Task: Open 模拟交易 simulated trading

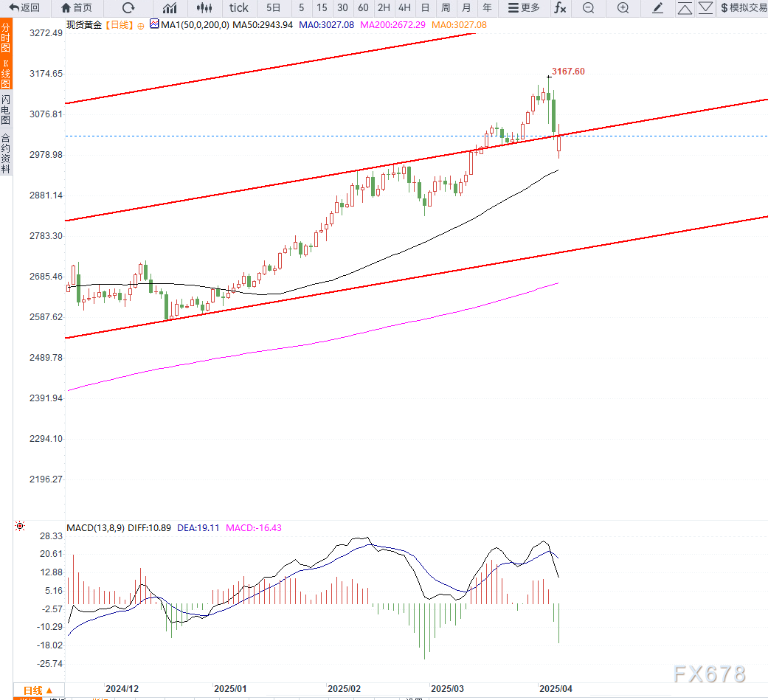Action: coord(743,8)
